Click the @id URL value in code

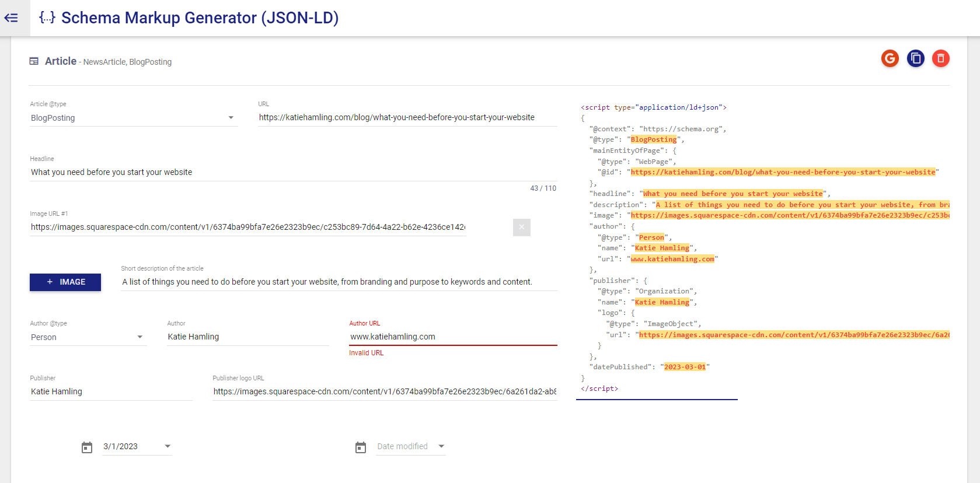point(783,172)
